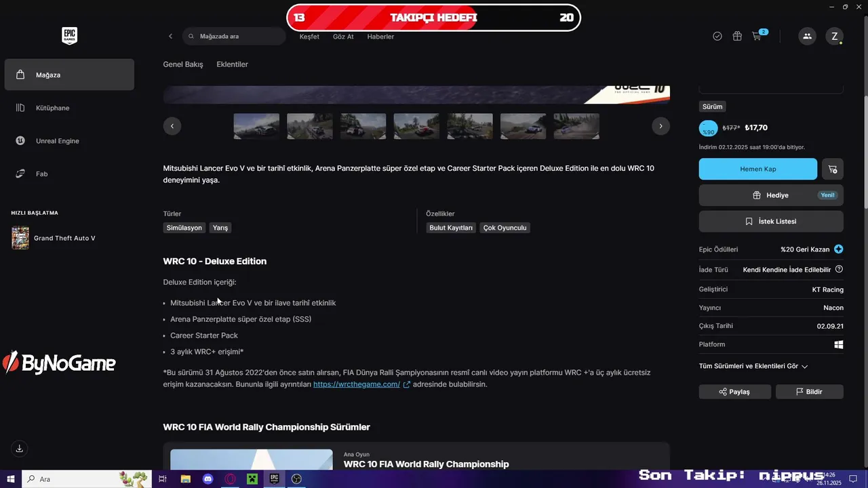Open Epic Games Launcher taskbar icon
868x488 pixels.
click(275, 479)
